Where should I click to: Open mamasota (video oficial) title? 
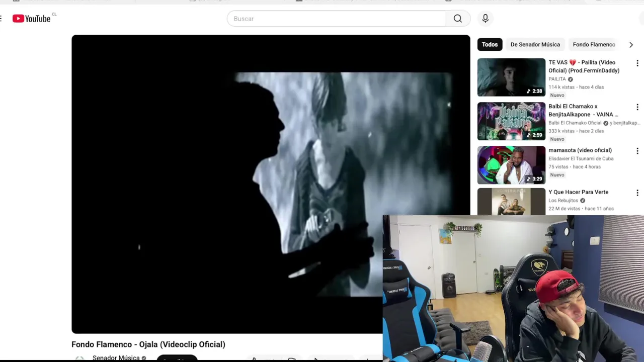580,150
